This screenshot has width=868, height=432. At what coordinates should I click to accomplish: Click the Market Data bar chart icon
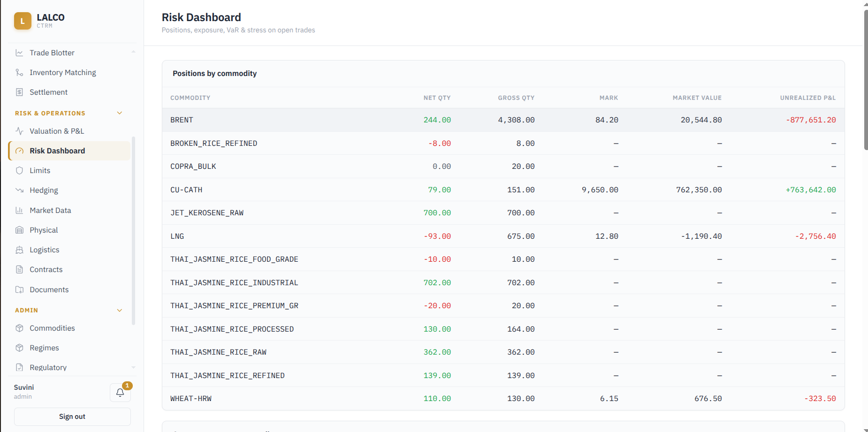click(19, 211)
